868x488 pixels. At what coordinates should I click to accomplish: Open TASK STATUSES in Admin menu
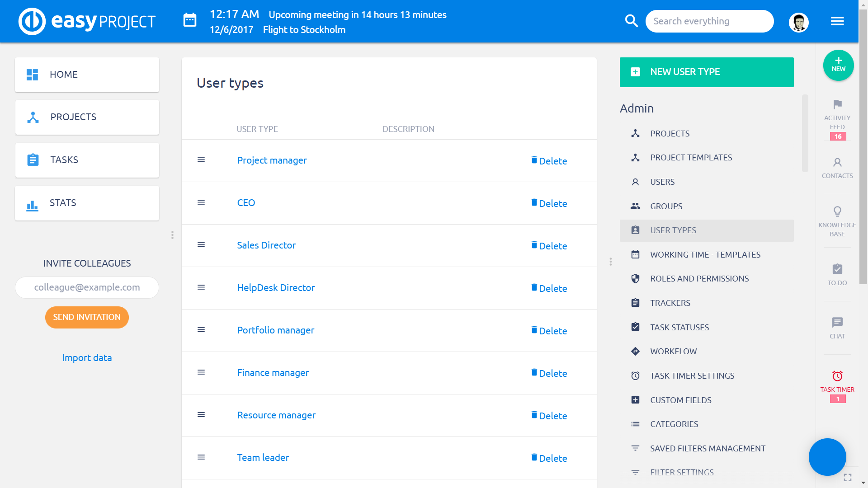pos(707,328)
